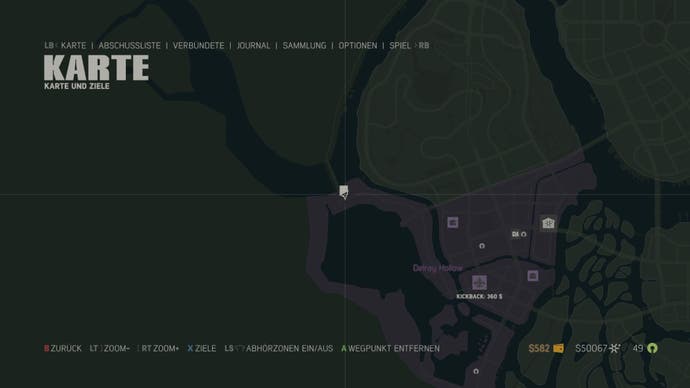This screenshot has width=690, height=388.
Task: Click Wegpunkt Entfernen prompt
Action: 391,348
